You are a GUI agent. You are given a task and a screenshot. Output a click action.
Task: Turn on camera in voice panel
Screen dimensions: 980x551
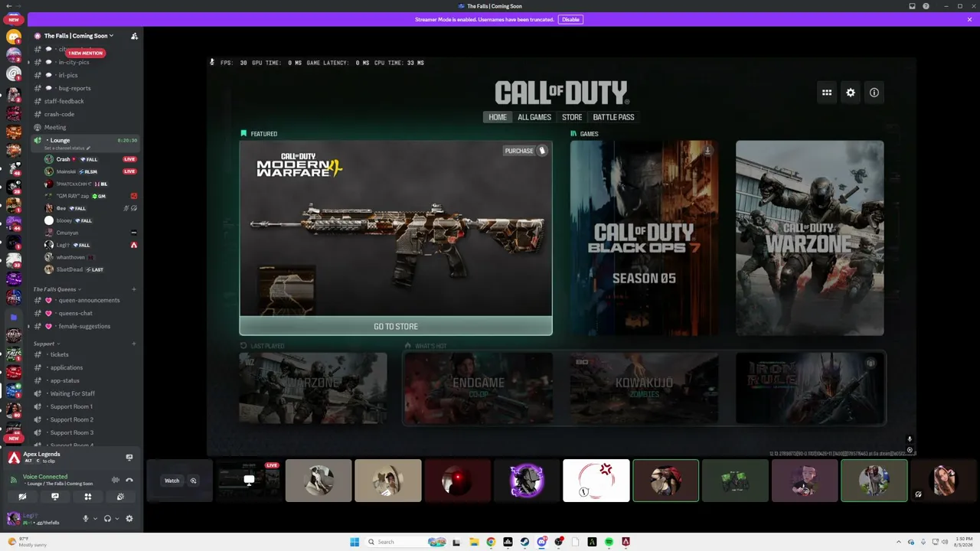(x=22, y=497)
